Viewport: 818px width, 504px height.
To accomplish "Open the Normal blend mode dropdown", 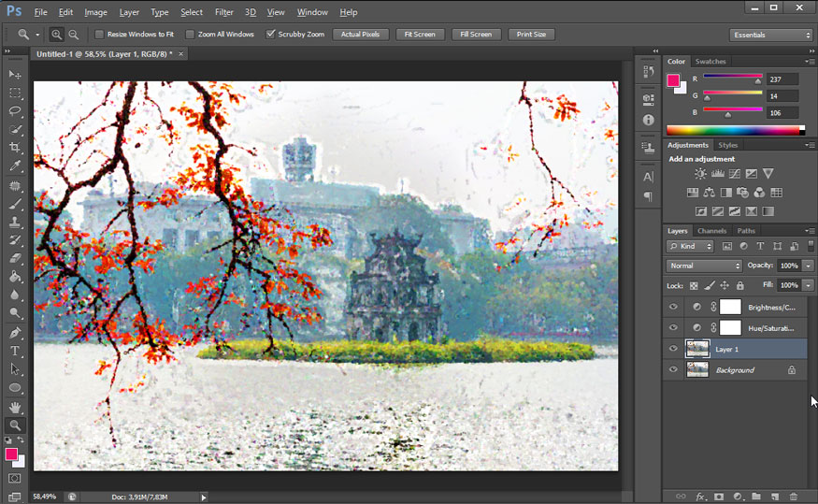I will (x=703, y=266).
